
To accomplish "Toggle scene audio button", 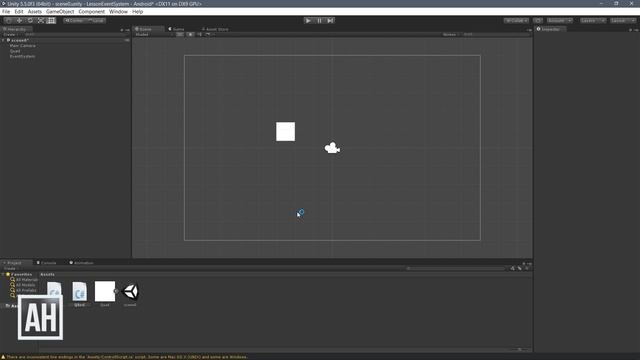I will click(200, 35).
